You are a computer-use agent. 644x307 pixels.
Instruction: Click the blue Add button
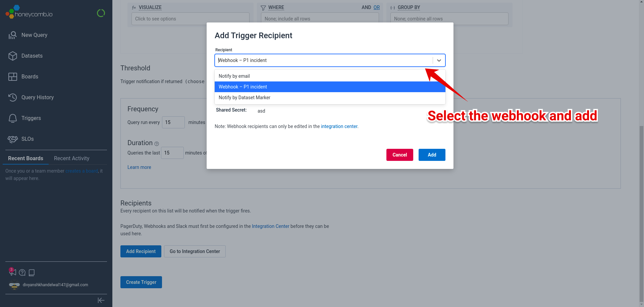point(432,155)
